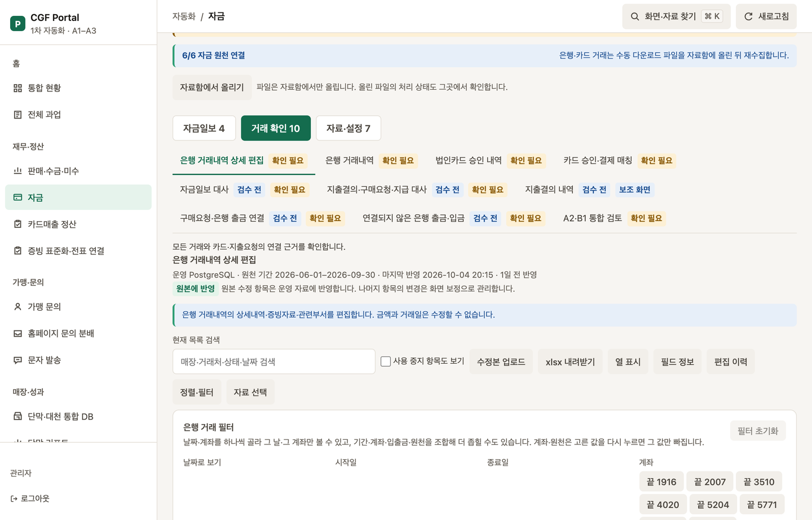The width and height of the screenshot is (812, 520).
Task: Select account chip 끝 3510
Action: tap(759, 482)
